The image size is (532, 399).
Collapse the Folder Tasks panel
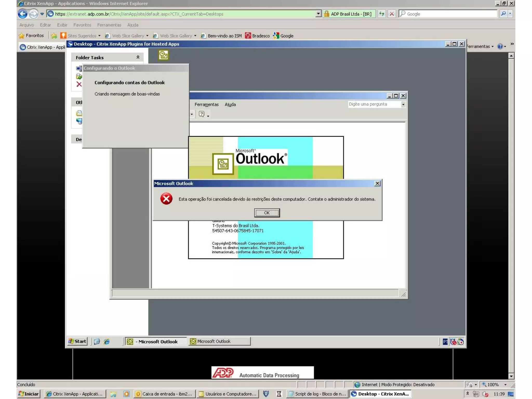[138, 57]
